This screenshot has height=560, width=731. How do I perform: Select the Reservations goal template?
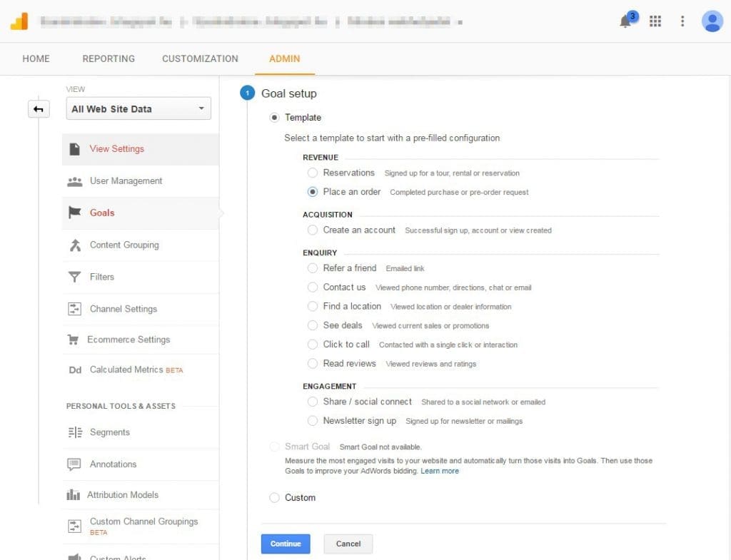313,173
